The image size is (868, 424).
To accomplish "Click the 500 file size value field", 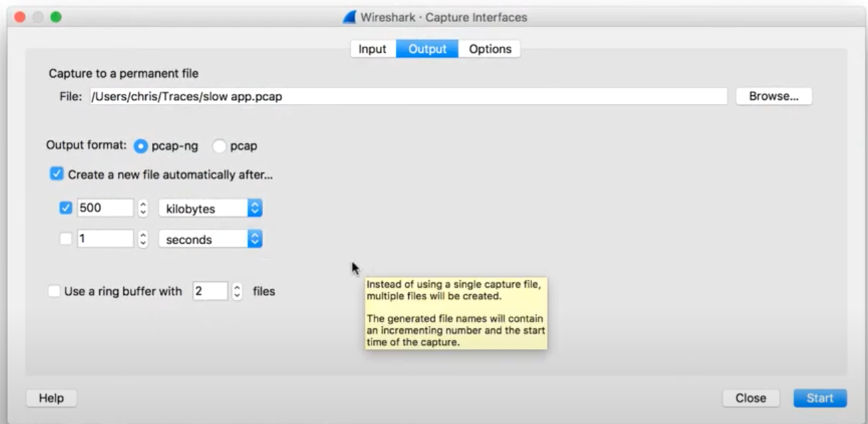I will (106, 208).
